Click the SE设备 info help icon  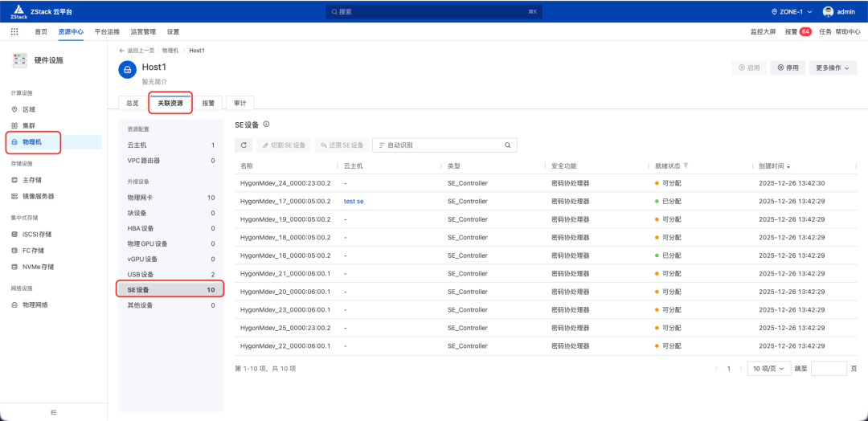click(266, 125)
